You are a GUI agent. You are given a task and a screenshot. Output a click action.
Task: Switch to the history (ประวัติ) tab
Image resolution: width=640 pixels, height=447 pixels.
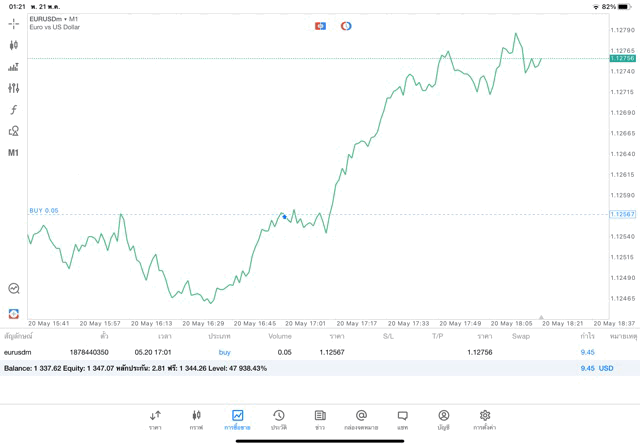pos(278,419)
